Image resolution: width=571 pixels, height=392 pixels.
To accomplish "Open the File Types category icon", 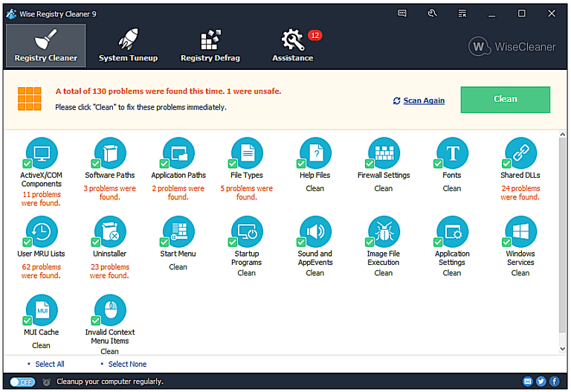I will (248, 153).
